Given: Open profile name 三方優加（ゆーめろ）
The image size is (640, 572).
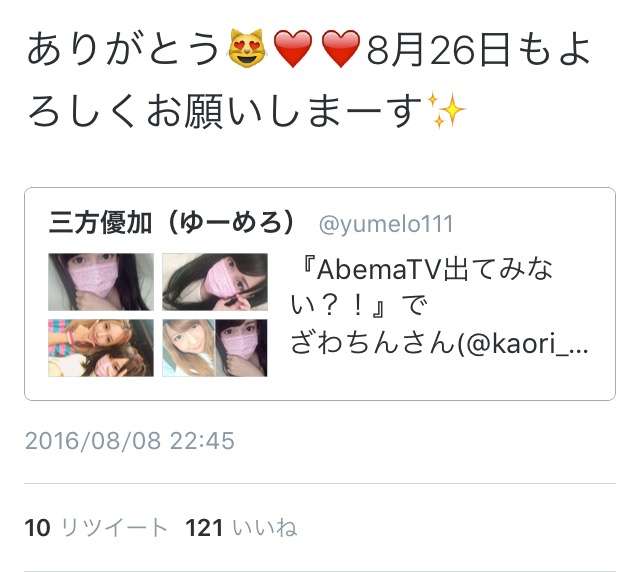Looking at the screenshot, I should pyautogui.click(x=172, y=223).
